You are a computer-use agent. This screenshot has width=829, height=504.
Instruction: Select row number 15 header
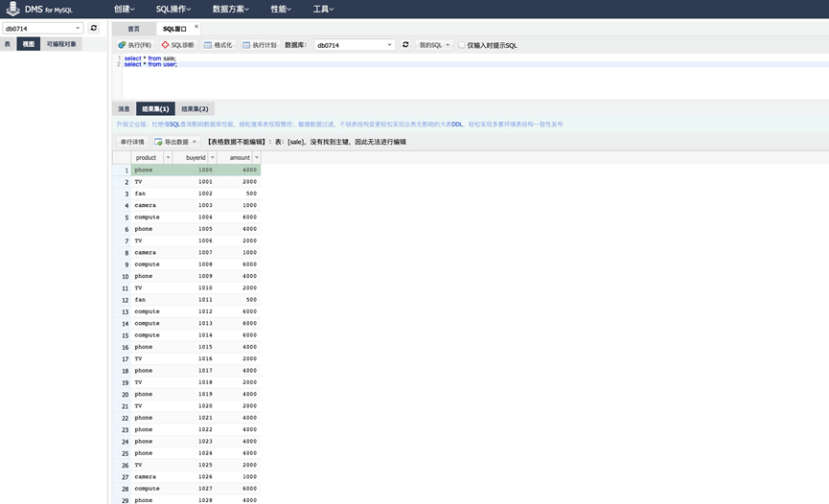click(122, 335)
